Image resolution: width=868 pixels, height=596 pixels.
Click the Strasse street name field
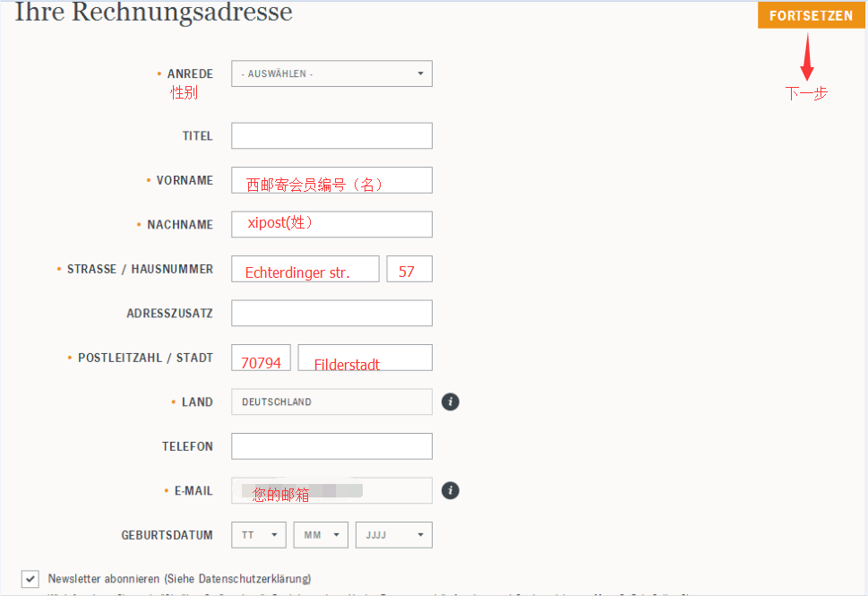(x=305, y=269)
